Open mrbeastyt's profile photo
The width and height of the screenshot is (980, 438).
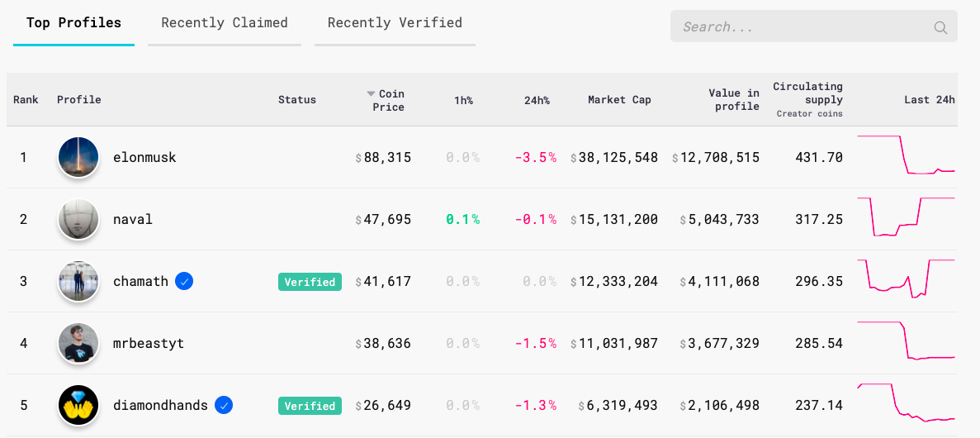pos(78,344)
